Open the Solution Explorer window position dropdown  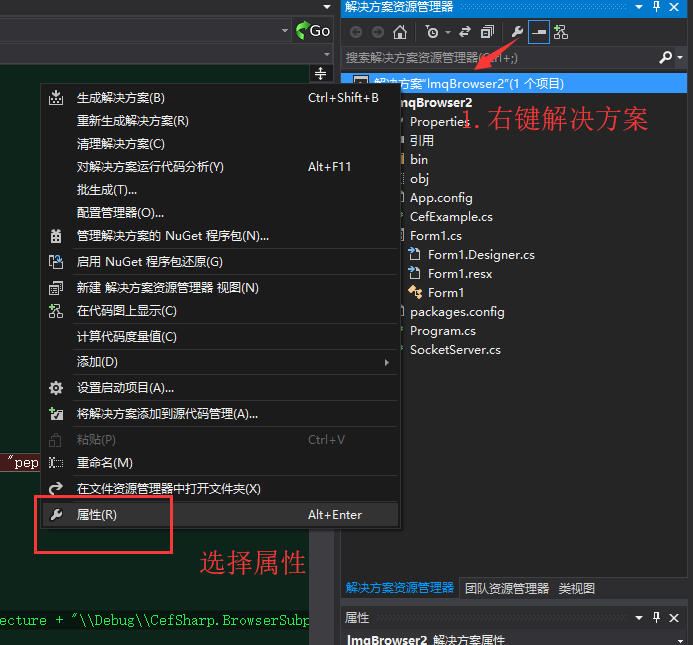tap(639, 7)
